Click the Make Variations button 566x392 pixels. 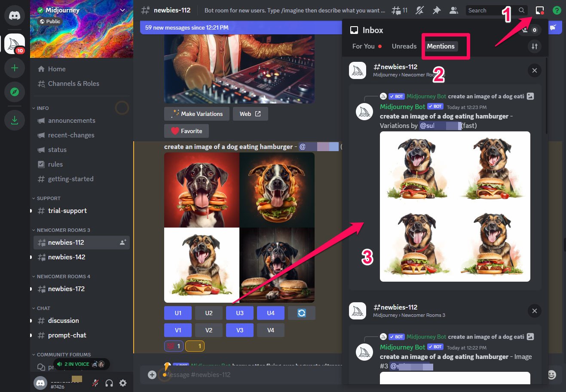196,114
